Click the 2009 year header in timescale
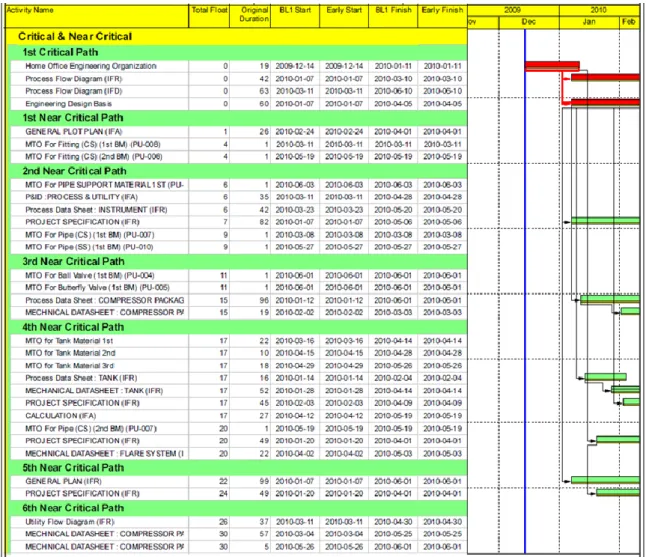 point(513,10)
